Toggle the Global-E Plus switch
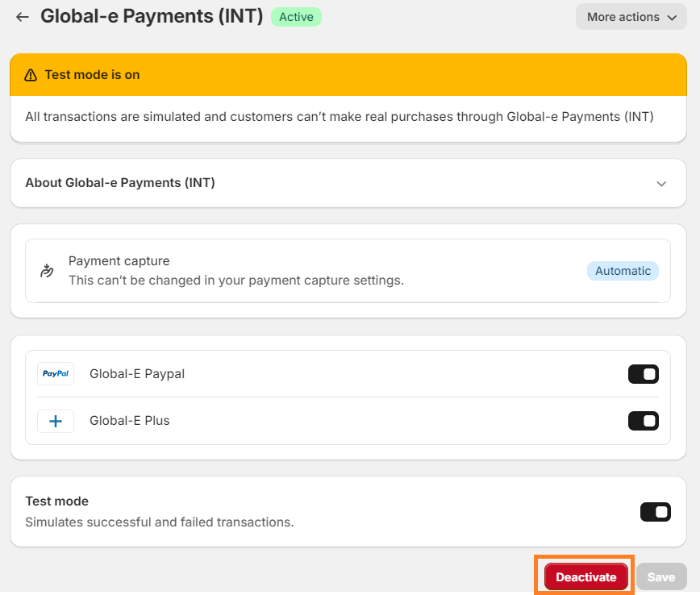This screenshot has height=595, width=700. tap(644, 421)
